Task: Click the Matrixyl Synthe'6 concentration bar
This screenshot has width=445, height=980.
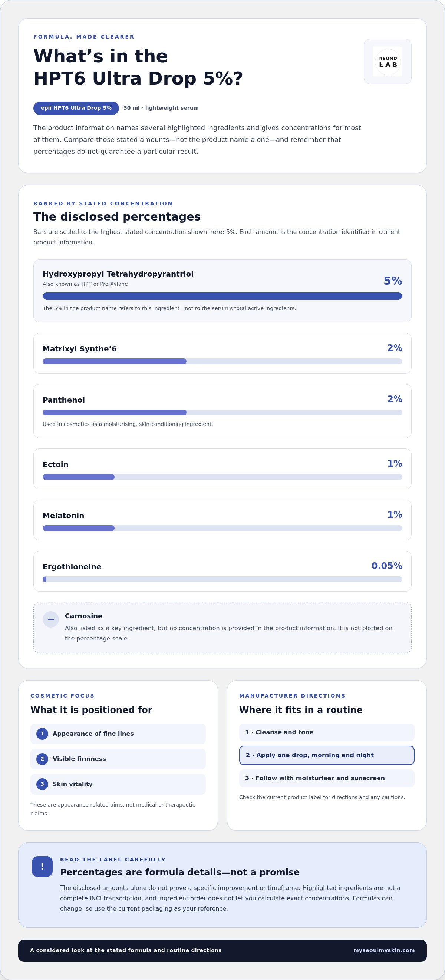Action: 222,361
